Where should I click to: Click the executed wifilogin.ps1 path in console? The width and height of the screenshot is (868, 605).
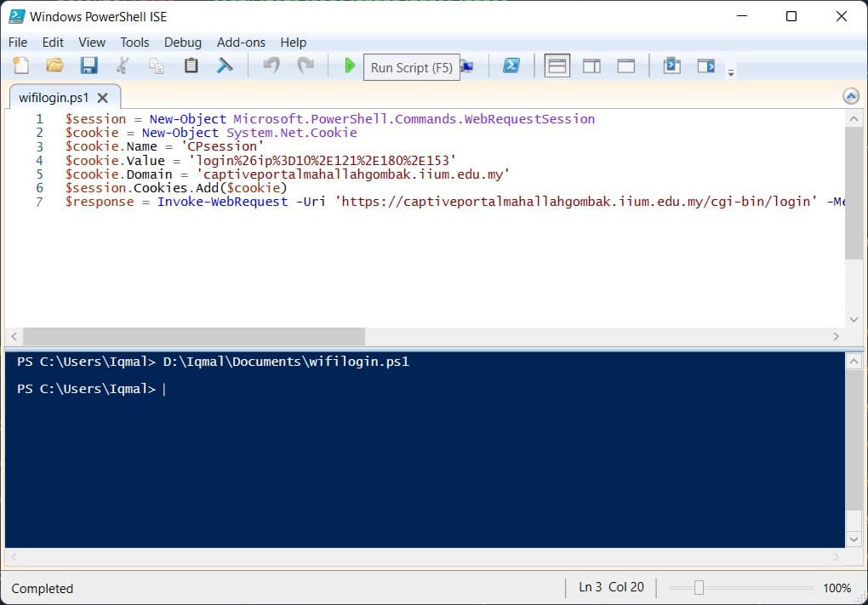(x=286, y=362)
